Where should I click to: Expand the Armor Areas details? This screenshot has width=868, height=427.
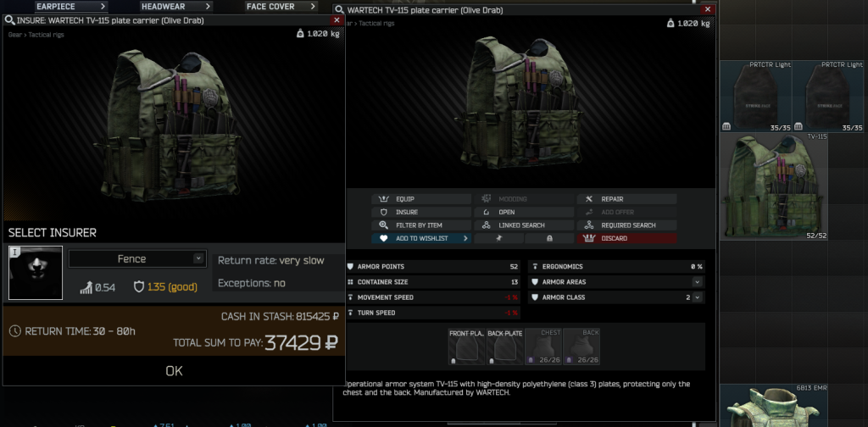pos(697,282)
